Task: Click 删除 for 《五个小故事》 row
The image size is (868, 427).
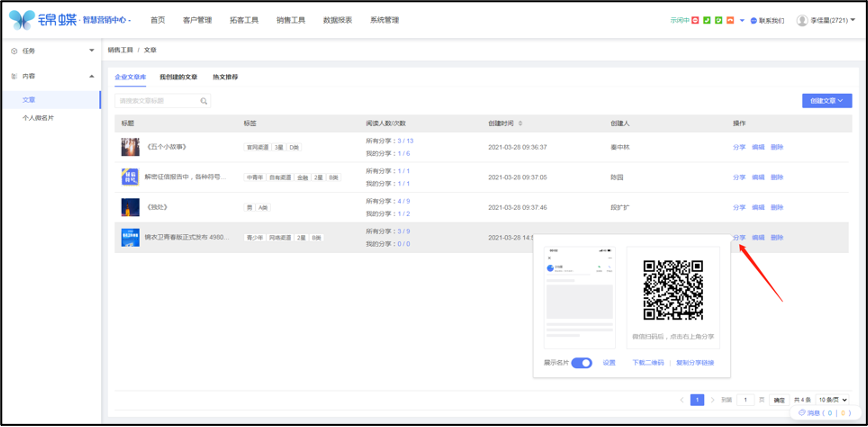Action: [777, 147]
